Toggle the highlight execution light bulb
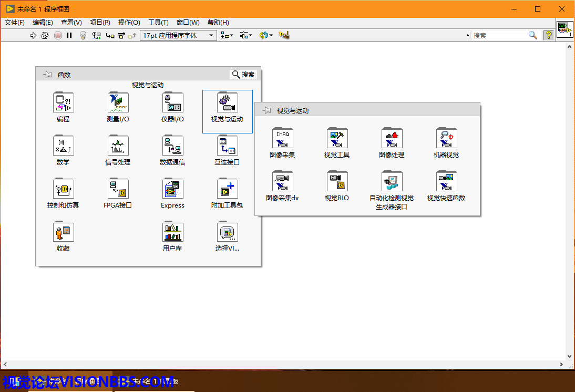 click(83, 35)
